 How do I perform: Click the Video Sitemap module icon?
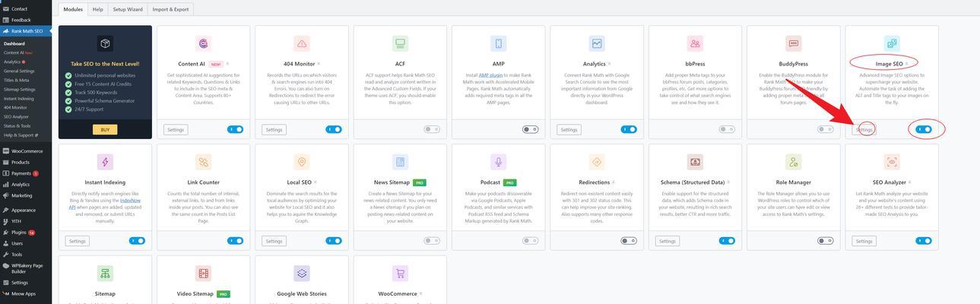[x=203, y=274]
